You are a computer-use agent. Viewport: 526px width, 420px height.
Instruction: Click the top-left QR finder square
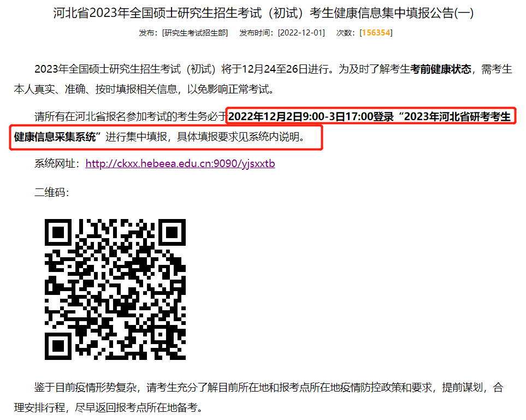(58, 232)
